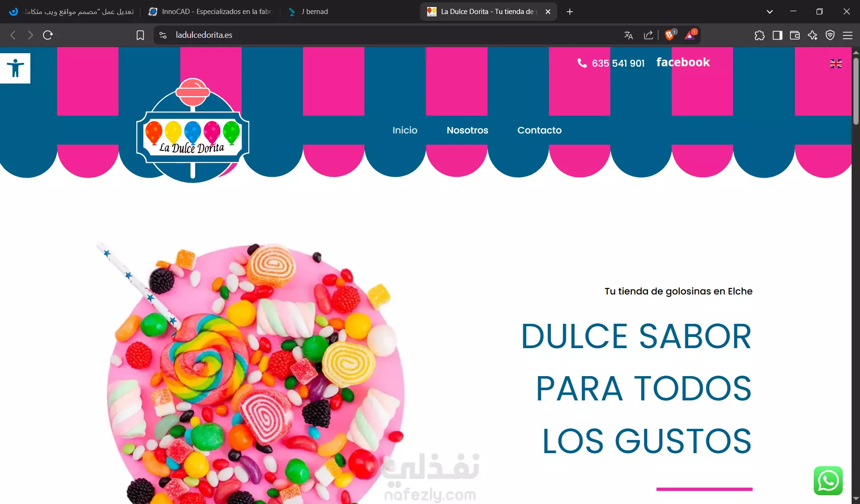Click the translate page icon
The image size is (860, 504).
[x=628, y=35]
